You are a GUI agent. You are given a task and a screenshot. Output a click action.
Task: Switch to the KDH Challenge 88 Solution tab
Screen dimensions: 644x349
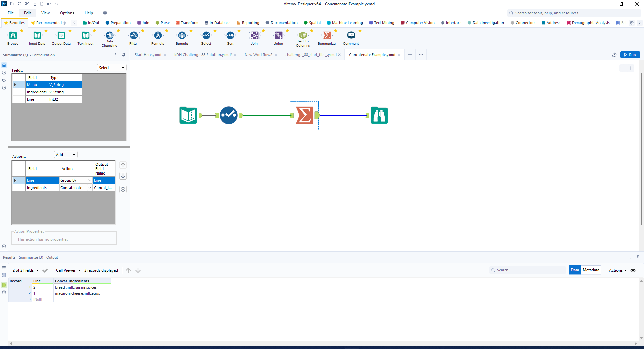tap(203, 55)
